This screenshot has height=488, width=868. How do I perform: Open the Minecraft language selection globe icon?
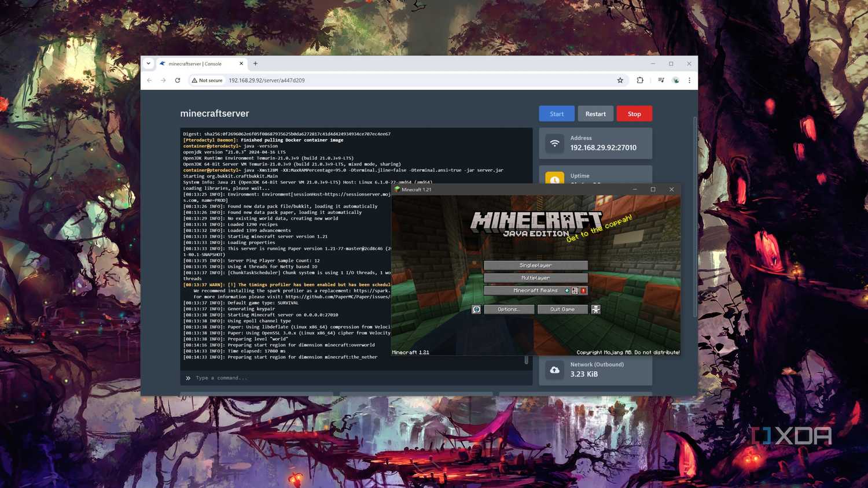click(476, 309)
